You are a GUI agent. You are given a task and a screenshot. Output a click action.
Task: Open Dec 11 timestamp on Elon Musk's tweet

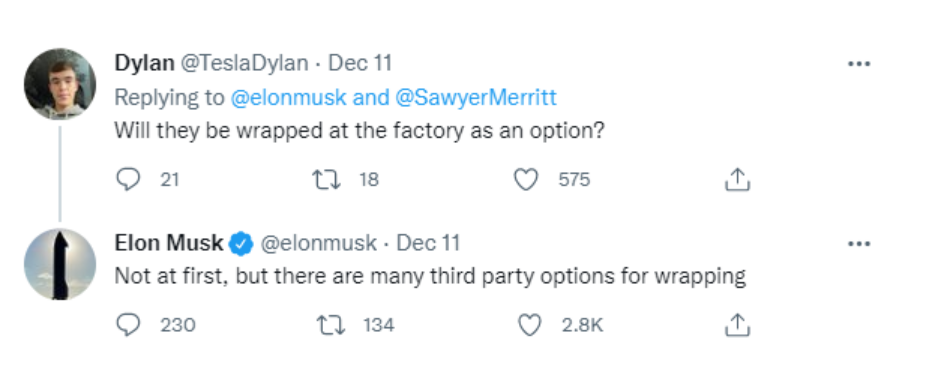click(428, 243)
